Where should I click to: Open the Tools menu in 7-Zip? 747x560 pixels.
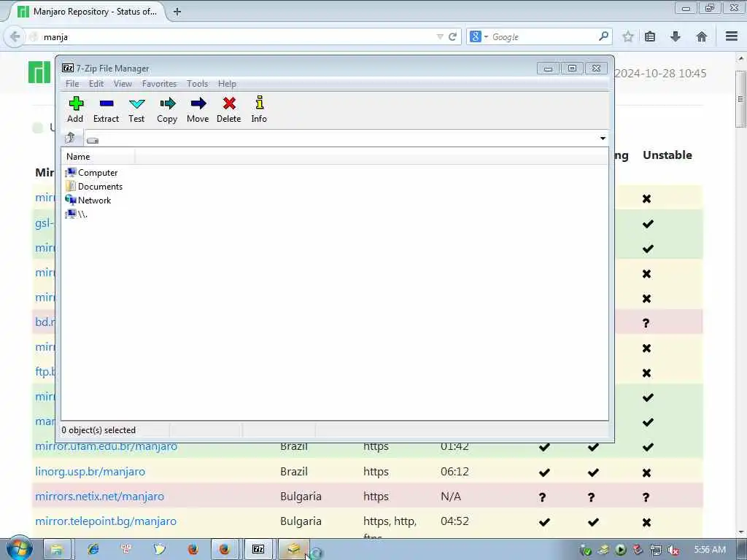point(197,84)
